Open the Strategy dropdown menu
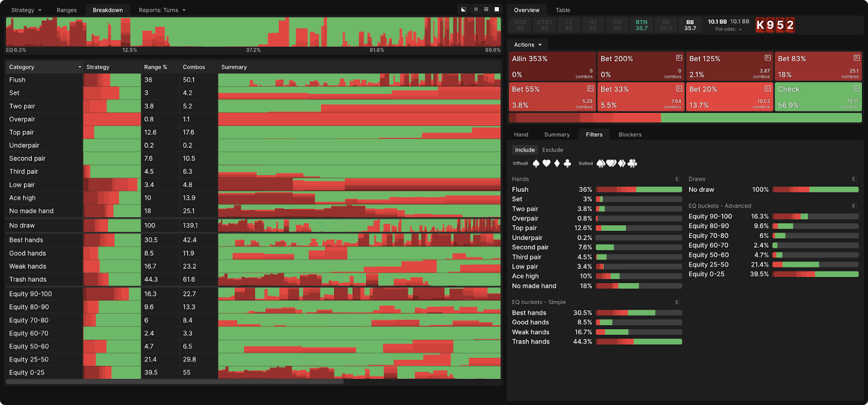 pyautogui.click(x=26, y=10)
